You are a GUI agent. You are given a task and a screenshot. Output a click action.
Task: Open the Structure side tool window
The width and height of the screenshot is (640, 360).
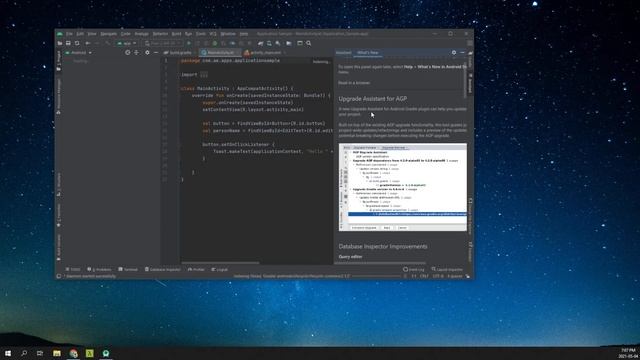click(59, 184)
